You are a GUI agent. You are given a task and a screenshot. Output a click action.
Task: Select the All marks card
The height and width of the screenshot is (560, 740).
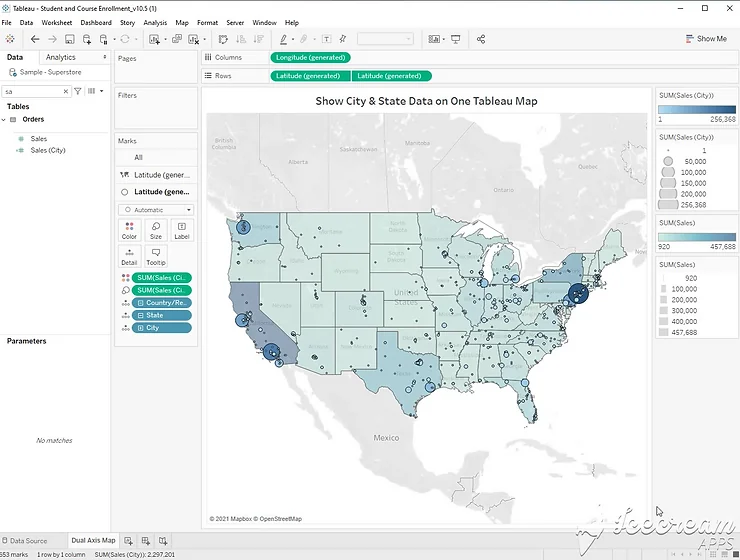(x=156, y=158)
